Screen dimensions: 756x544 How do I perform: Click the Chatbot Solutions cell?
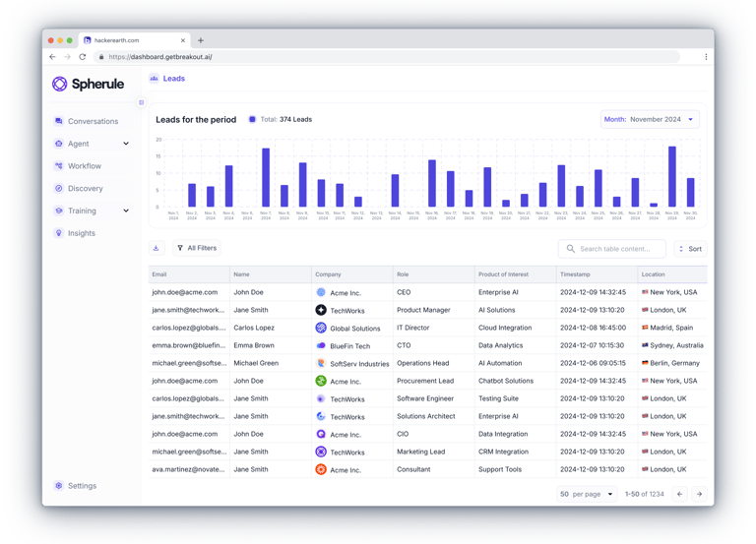[x=506, y=381]
